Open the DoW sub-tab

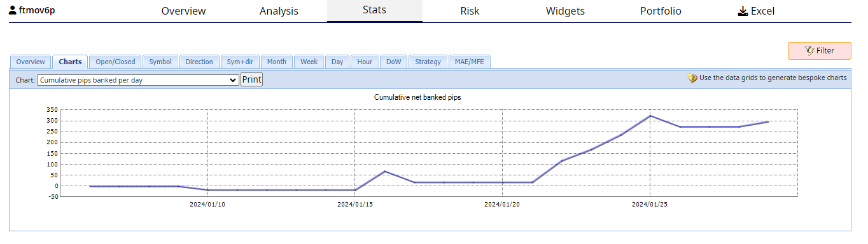point(394,62)
